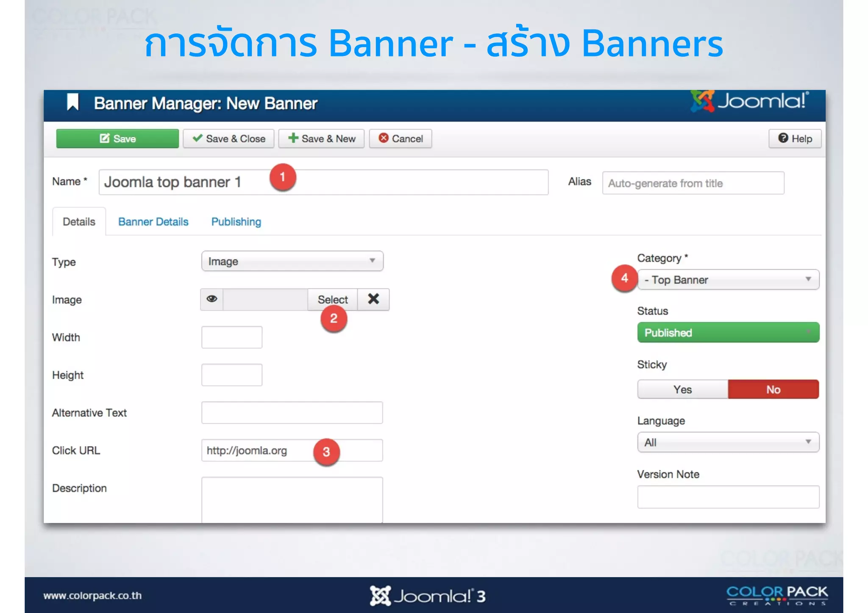868x613 pixels.
Task: Click the Click URL field
Action: pos(292,450)
